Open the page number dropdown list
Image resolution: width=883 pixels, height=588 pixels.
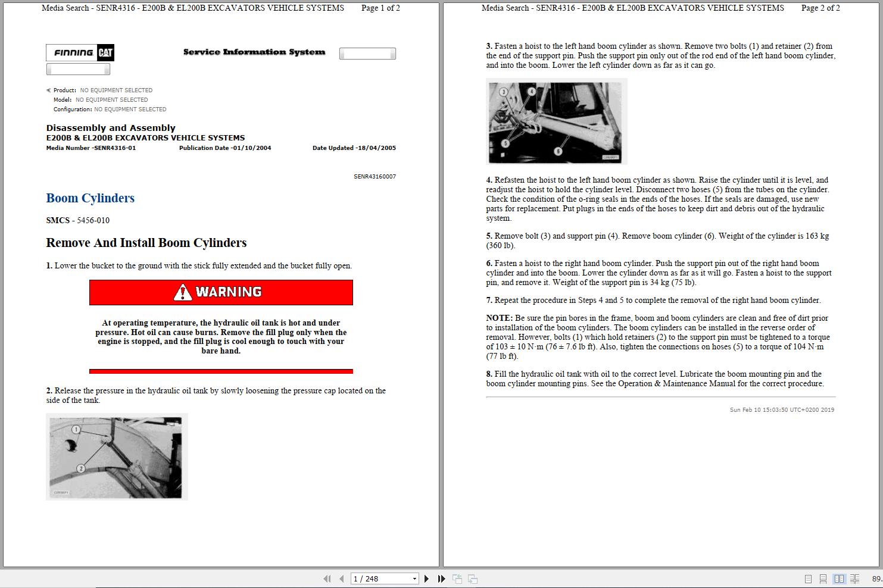click(x=416, y=578)
